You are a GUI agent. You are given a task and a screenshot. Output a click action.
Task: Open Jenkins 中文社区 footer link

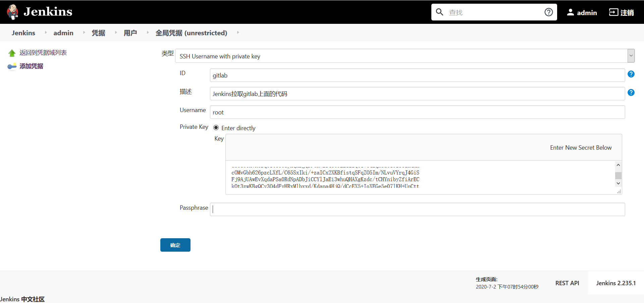pos(22,299)
